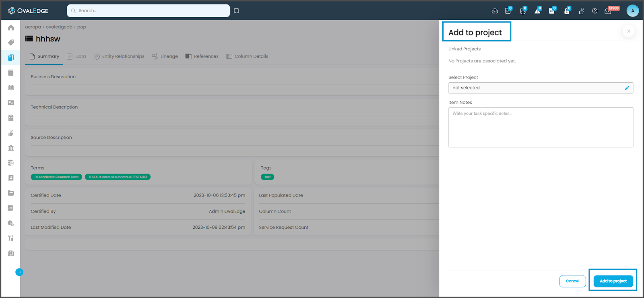Viewport: 644px width, 298px height.
Task: Click the Service Request Count label
Action: pos(284,228)
